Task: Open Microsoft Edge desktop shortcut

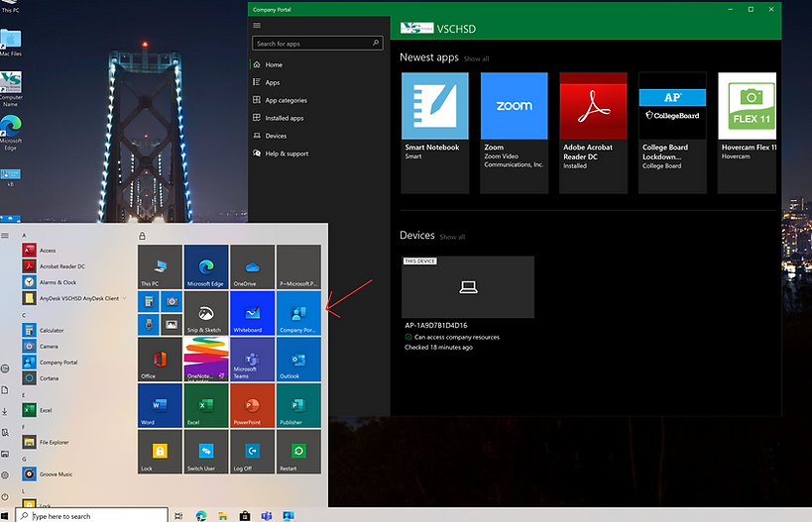Action: (10, 133)
